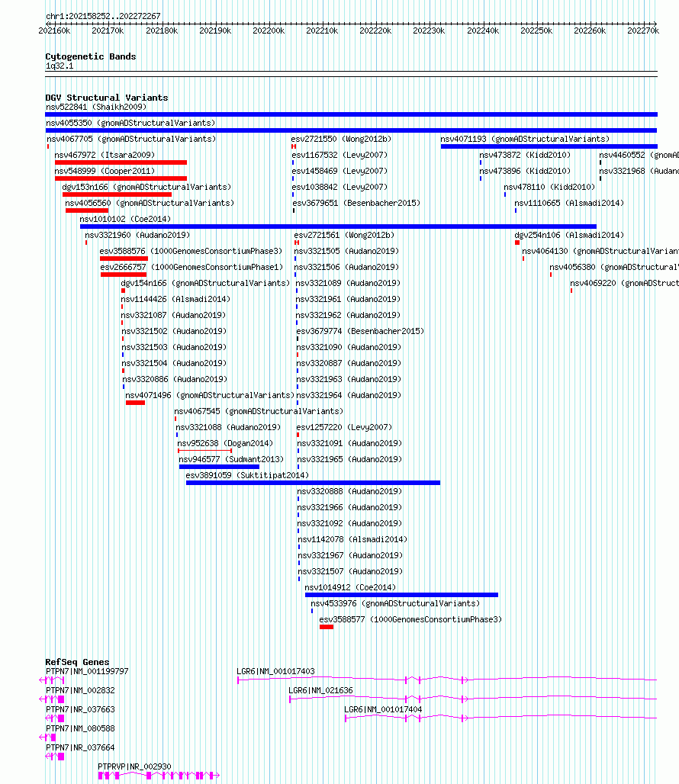Open LGR6|NM_001017404 gene label
Viewport: 679px width, 784px height.
point(383,709)
